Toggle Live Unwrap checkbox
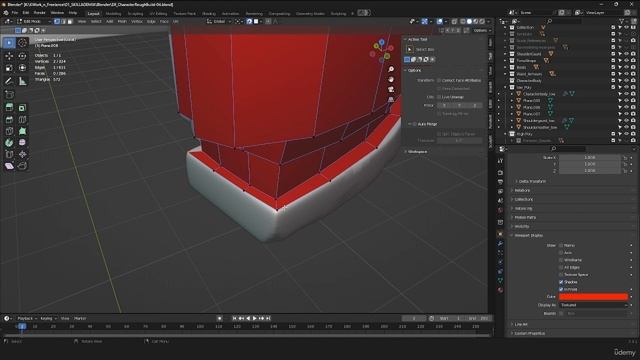This screenshot has width=640, height=360. (x=439, y=97)
